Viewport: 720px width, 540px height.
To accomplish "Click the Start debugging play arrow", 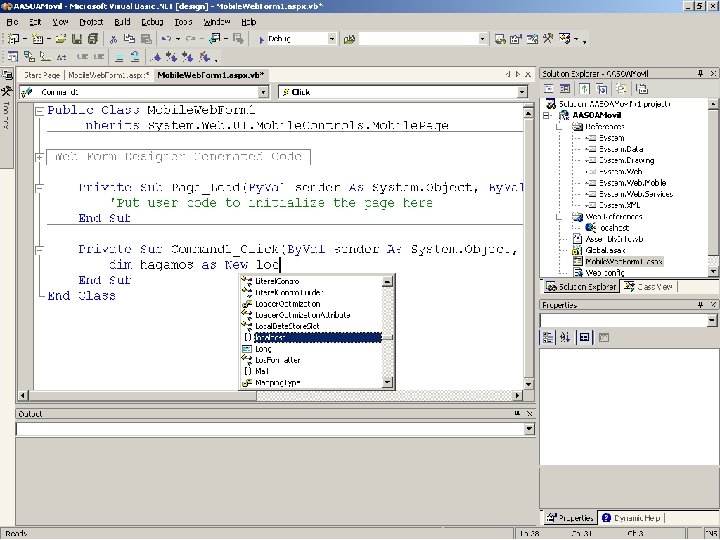I will (x=261, y=39).
